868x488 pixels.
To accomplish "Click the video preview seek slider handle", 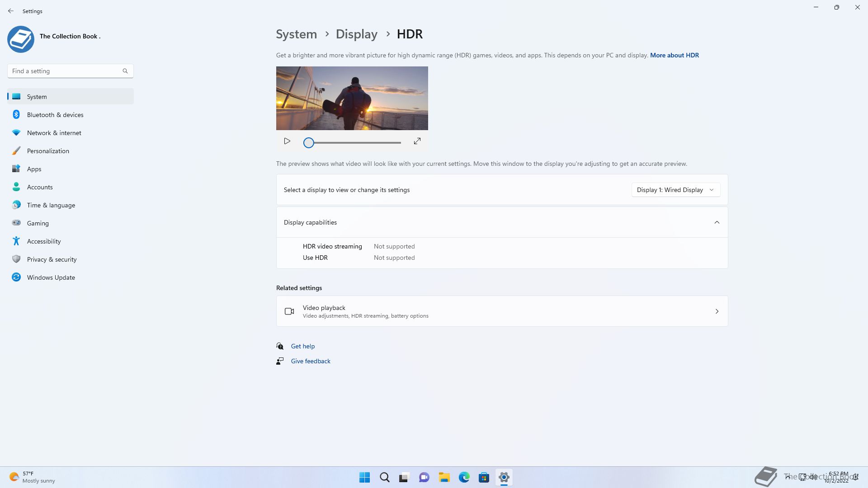I will pos(309,143).
